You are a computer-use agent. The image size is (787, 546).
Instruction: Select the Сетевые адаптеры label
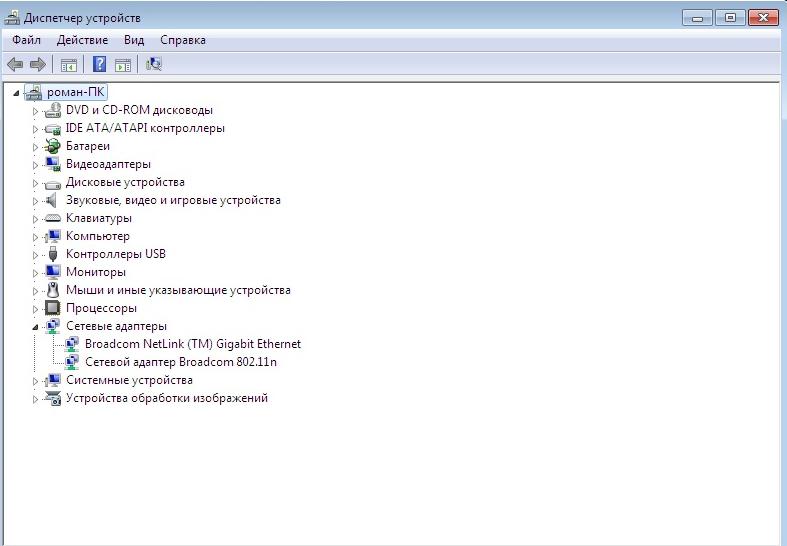(x=116, y=326)
